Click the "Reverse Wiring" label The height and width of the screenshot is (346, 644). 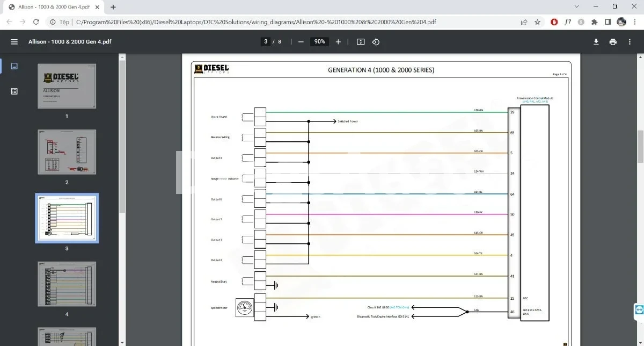click(x=220, y=137)
